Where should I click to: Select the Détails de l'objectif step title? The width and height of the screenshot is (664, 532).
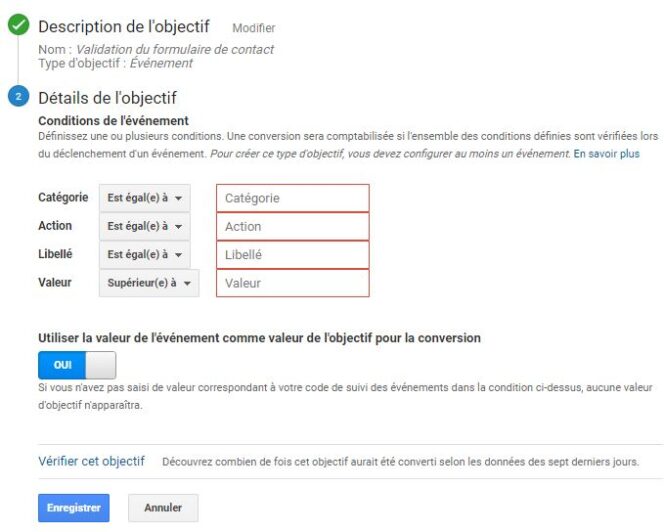coord(107,97)
